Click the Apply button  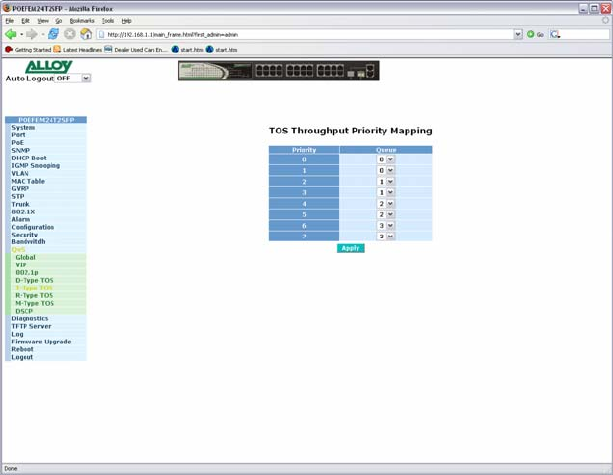coord(350,248)
